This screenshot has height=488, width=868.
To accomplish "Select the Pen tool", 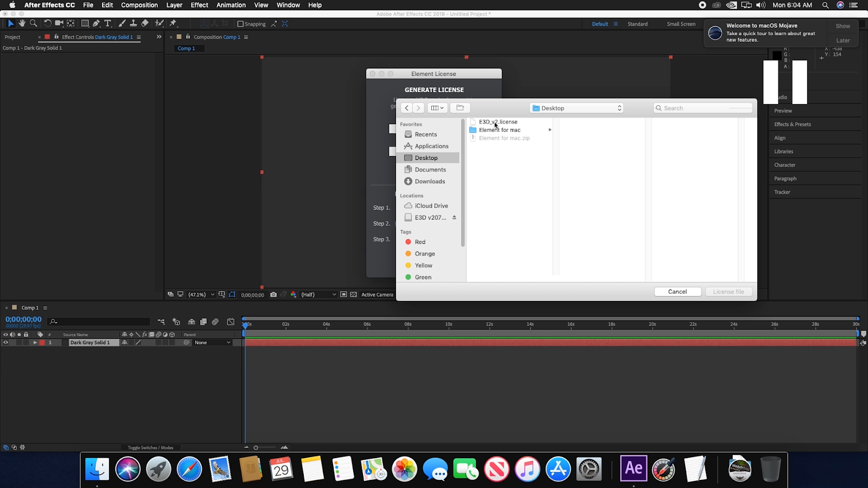I will [97, 23].
